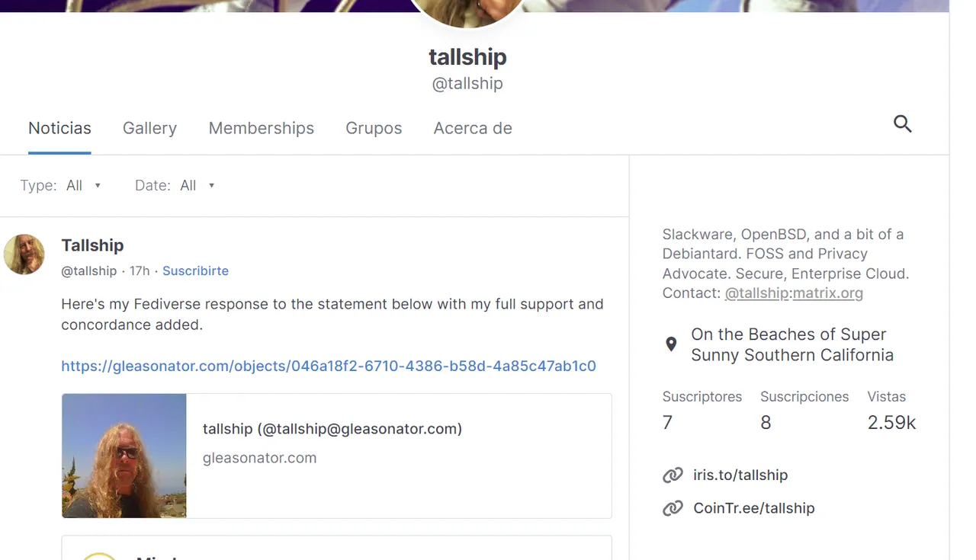Switch to the Noticias tab

click(x=59, y=128)
